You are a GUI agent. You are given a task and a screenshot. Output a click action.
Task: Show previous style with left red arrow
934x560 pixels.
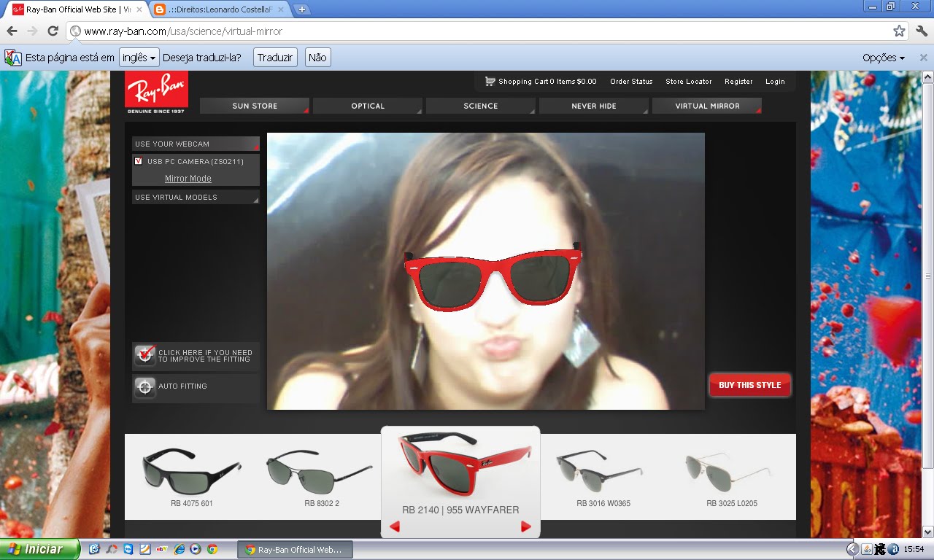point(394,526)
